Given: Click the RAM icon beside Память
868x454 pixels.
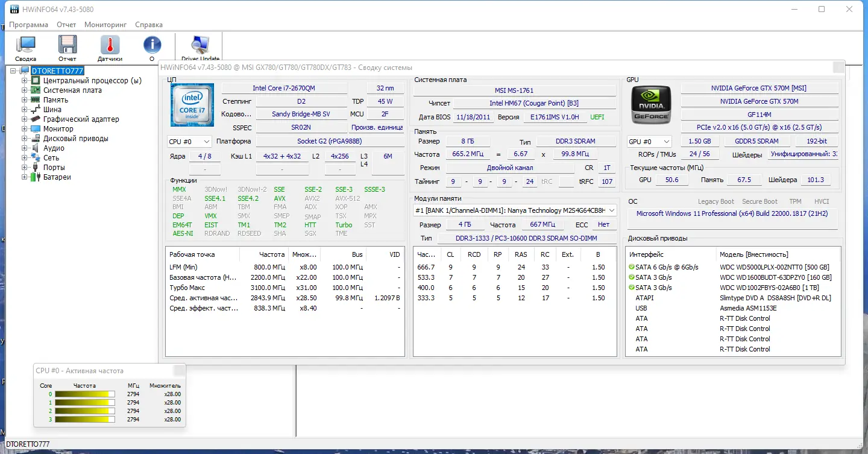Looking at the screenshot, I should tap(36, 100).
